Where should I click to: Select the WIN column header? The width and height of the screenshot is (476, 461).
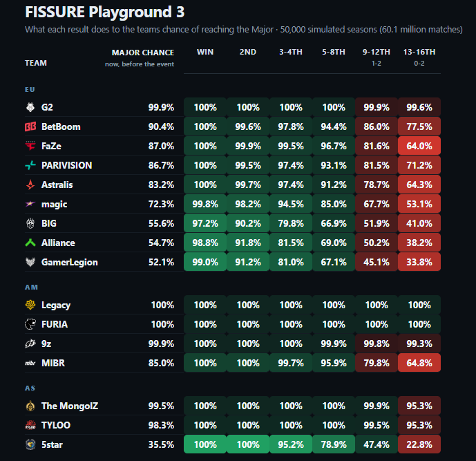(x=205, y=52)
